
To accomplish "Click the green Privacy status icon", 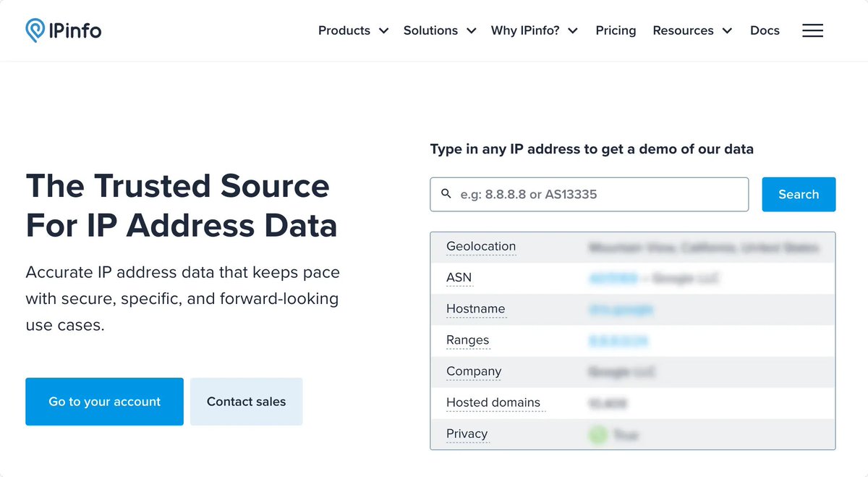I will [597, 435].
